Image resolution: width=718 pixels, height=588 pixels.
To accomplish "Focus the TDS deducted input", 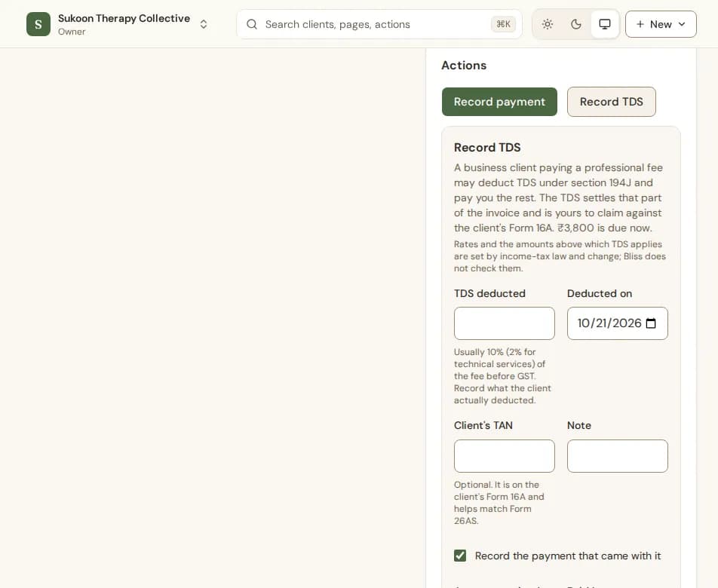I will click(504, 323).
